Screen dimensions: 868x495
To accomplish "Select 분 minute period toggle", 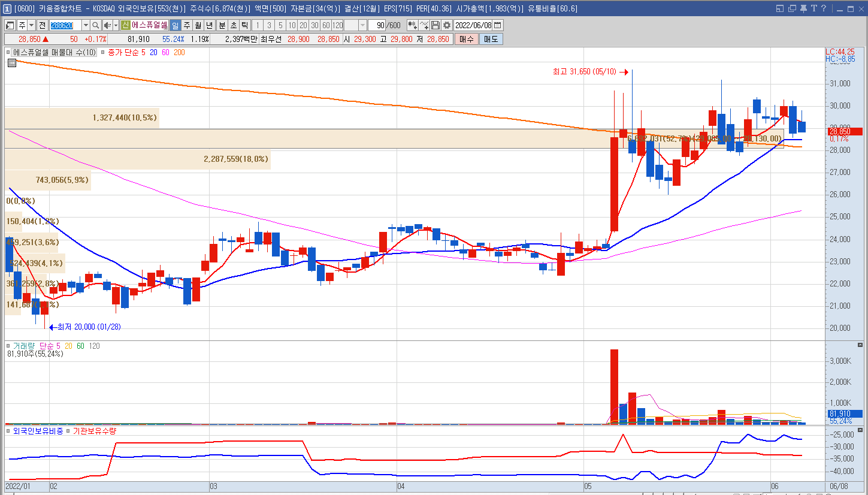I will [222, 25].
